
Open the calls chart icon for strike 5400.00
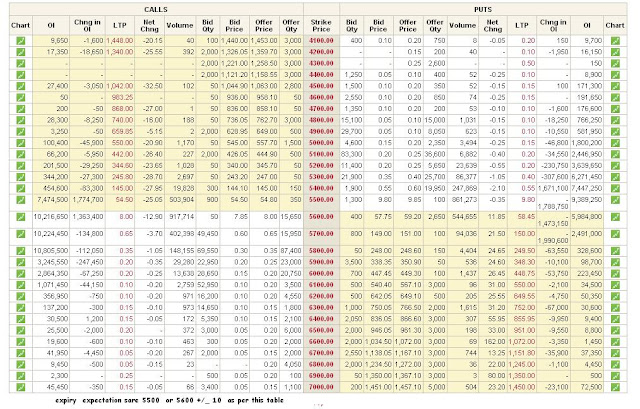tap(20, 189)
